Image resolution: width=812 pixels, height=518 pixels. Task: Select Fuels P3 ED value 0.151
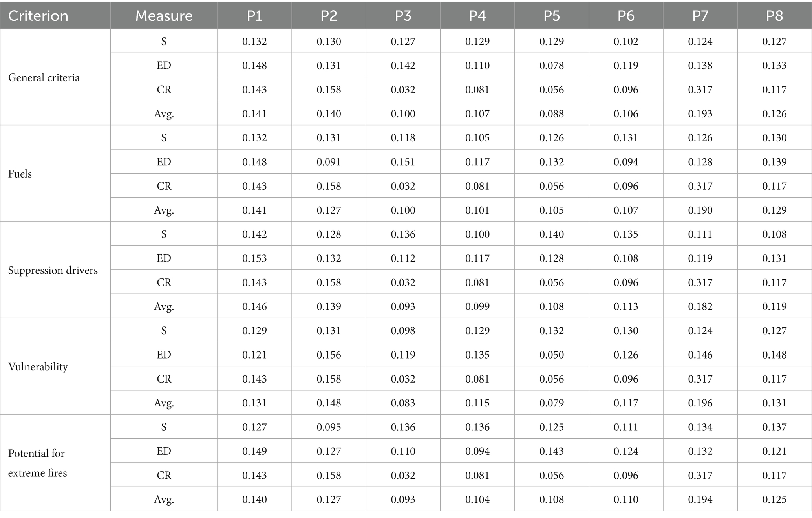coord(403,162)
